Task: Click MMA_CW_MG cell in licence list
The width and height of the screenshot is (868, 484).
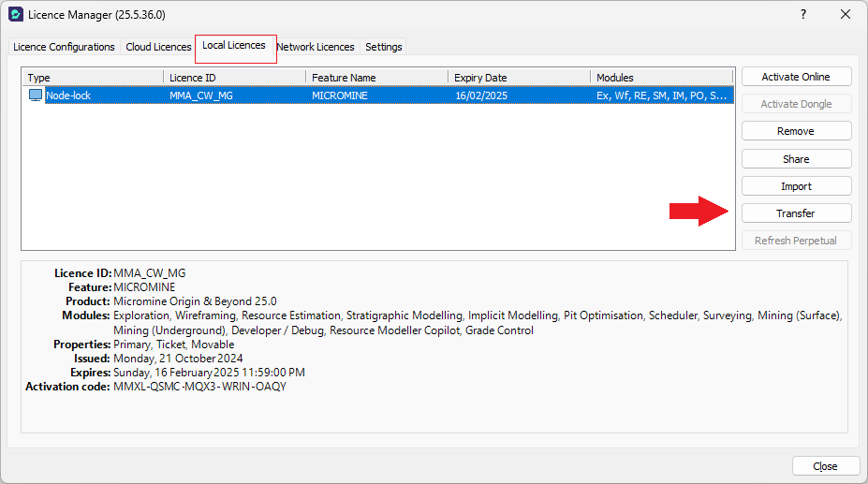Action: point(201,95)
